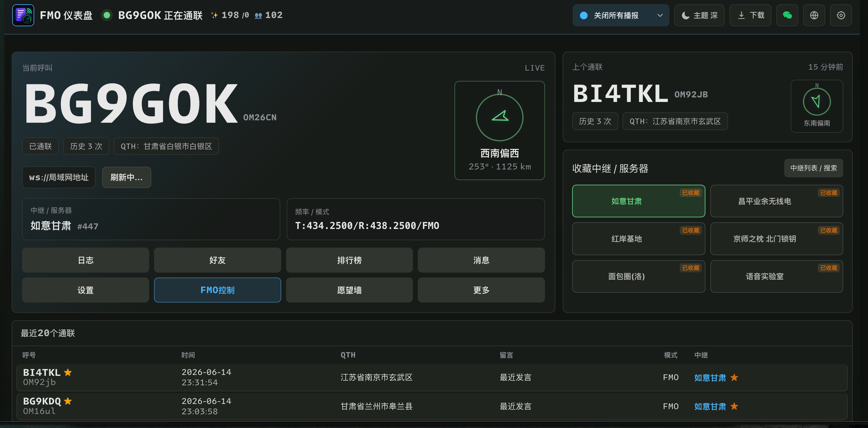This screenshot has width=868, height=428.
Task: Toggle the 主题 深 dark theme button
Action: click(x=699, y=15)
